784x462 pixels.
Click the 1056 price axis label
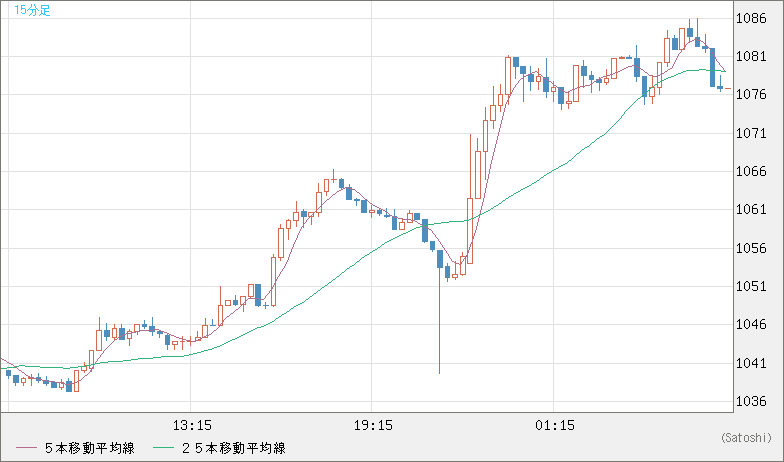[751, 248]
